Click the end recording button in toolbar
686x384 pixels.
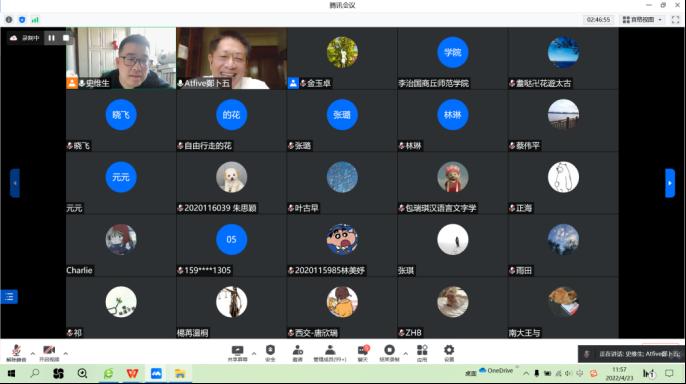[x=389, y=353]
